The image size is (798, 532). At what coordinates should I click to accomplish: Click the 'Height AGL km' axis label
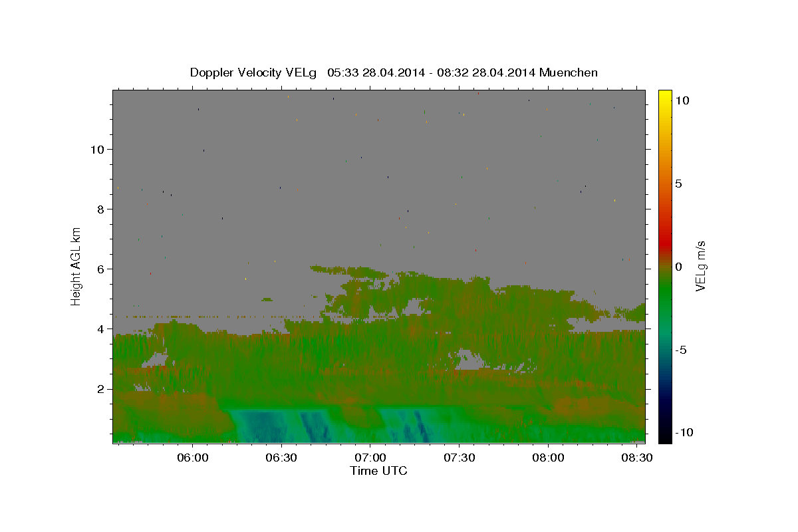pos(76,266)
